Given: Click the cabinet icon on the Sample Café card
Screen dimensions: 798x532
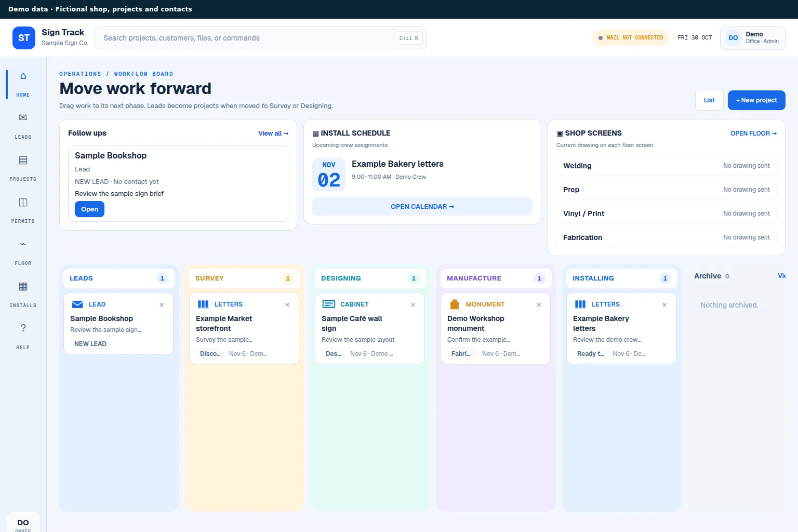Looking at the screenshot, I should coord(329,304).
